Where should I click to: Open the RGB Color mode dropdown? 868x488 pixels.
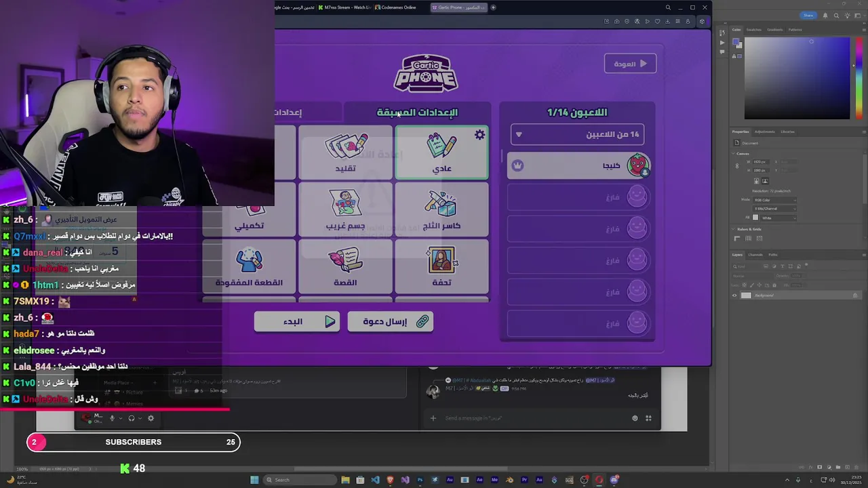tap(773, 200)
